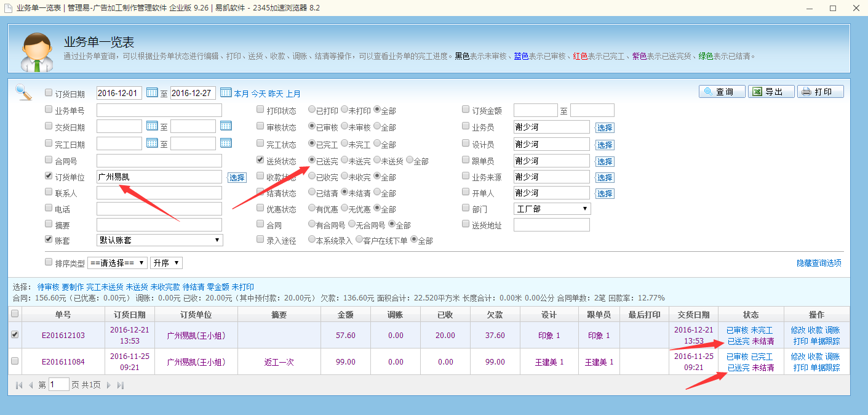The height and width of the screenshot is (415, 868).
Task: Click the 查询 search button
Action: point(722,92)
